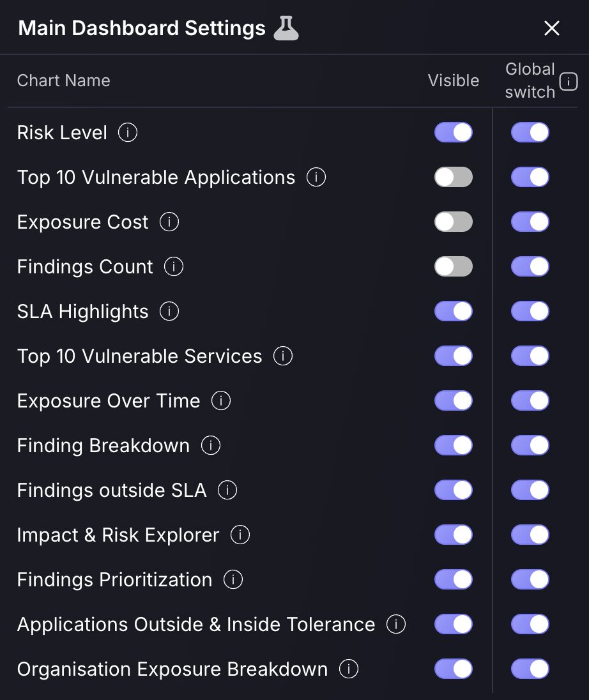Toggle global switch for Findings Prioritization
Image resolution: width=589 pixels, height=700 pixels.
pos(530,579)
